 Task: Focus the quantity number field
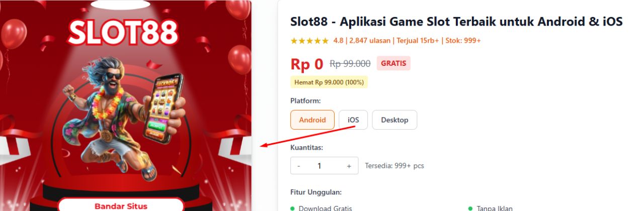pyautogui.click(x=319, y=166)
